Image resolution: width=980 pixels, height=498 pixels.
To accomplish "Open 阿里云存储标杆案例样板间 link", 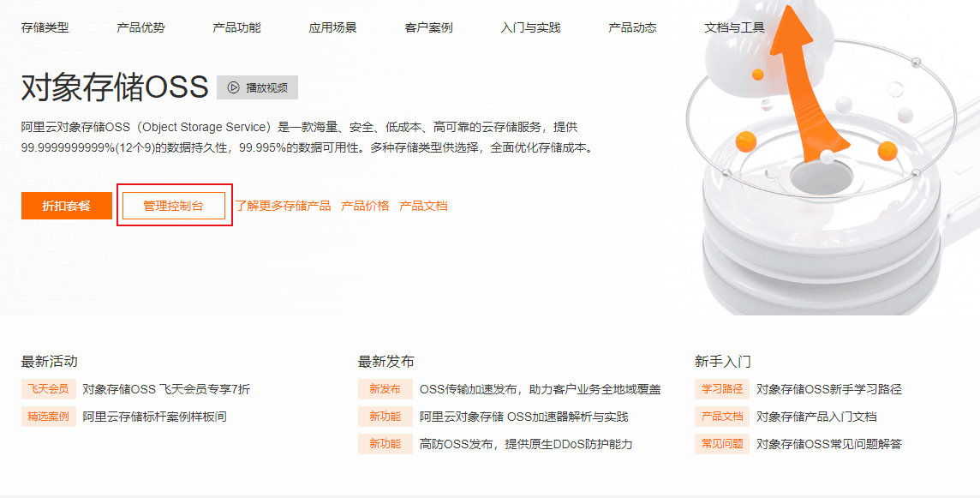I will click(154, 417).
